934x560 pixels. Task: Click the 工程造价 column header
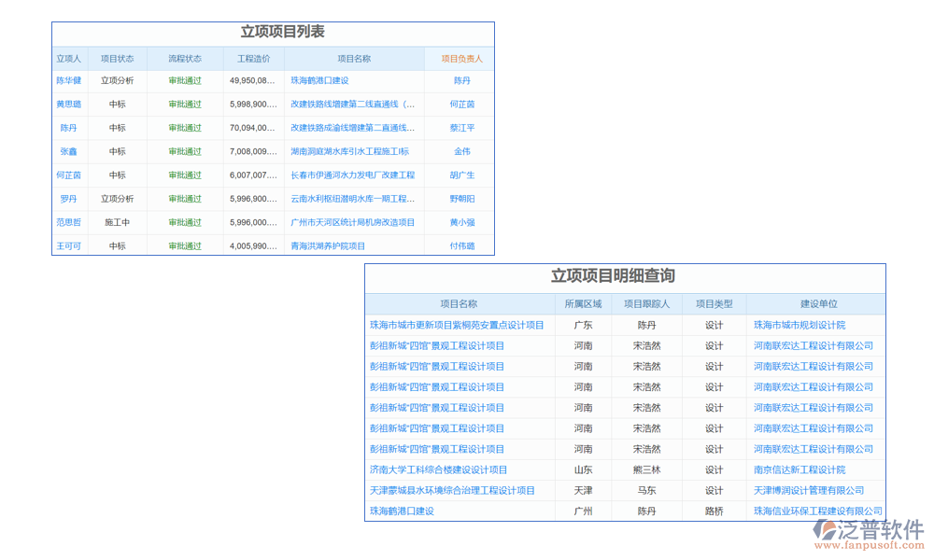tap(253, 59)
